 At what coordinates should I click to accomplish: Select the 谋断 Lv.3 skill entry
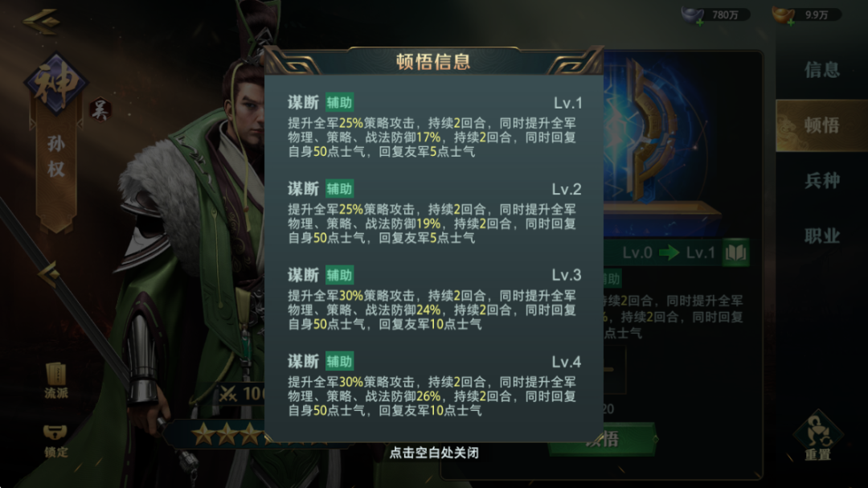tap(434, 298)
